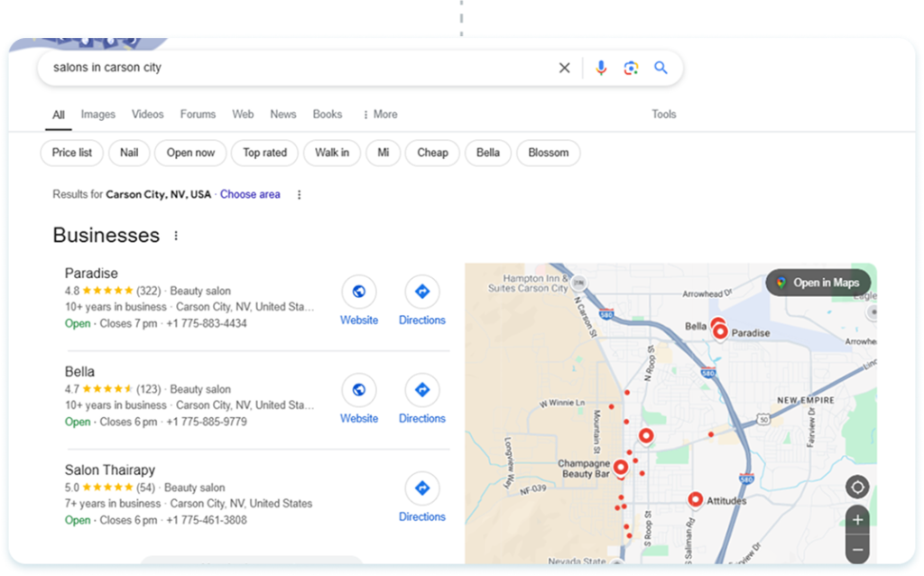This screenshot has height=576, width=924.
Task: Clear the search box with the X icon
Action: [565, 68]
